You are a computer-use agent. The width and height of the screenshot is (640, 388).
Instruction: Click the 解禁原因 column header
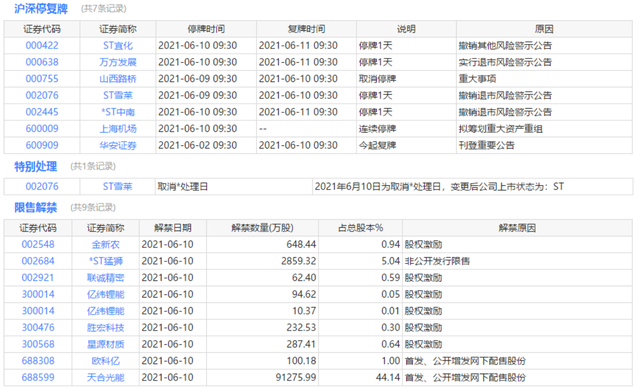(517, 228)
